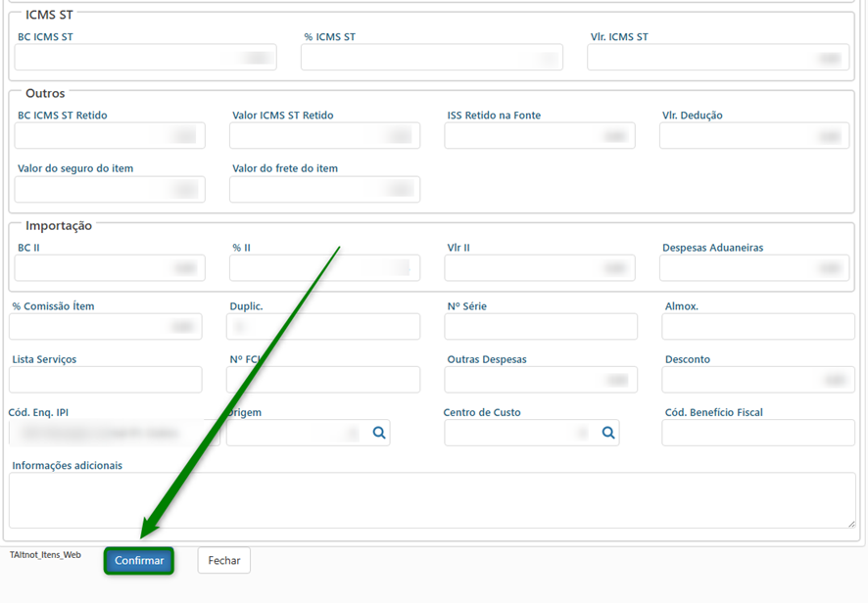Focus the Valor do frete do item field
This screenshot has width=868, height=603.
(x=324, y=190)
